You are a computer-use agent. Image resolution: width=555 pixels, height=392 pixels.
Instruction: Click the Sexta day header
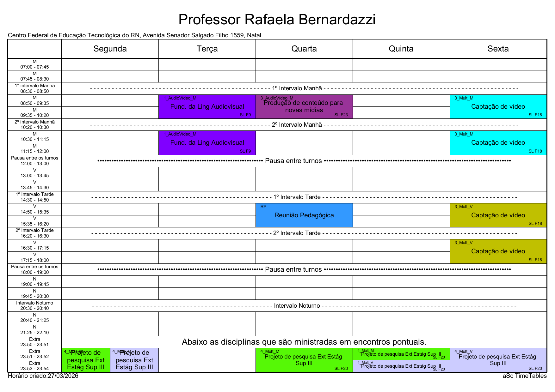pos(498,49)
